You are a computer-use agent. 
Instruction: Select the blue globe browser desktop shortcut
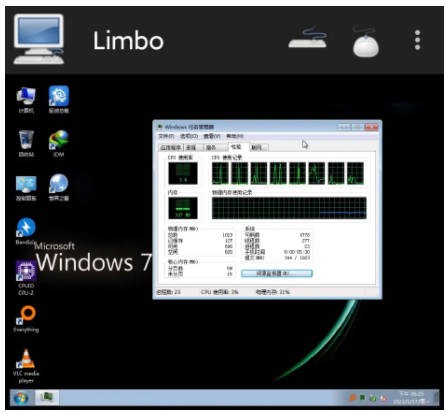tap(59, 187)
